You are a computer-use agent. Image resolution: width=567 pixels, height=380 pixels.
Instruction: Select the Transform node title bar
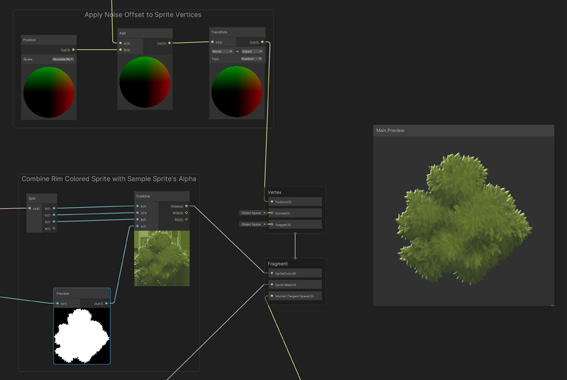(237, 32)
